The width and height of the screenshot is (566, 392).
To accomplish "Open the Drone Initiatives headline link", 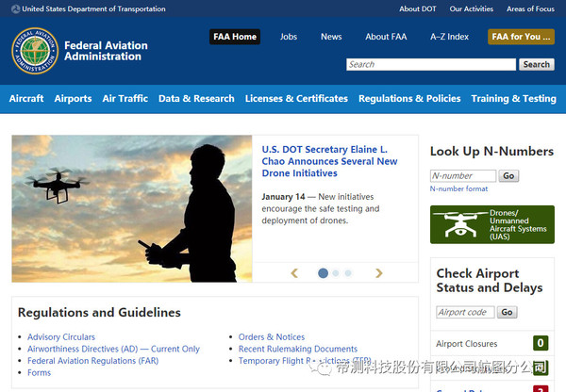I will point(329,161).
